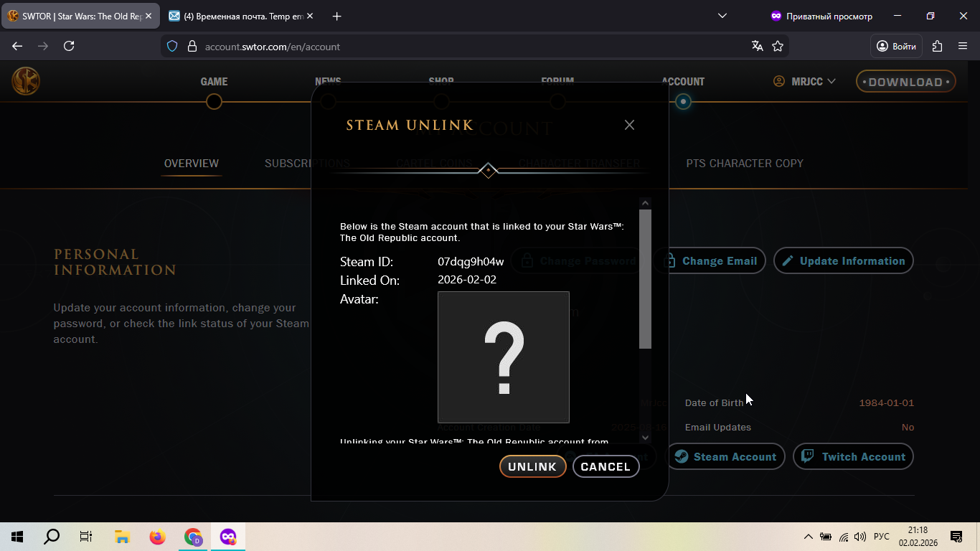Click the Date of Birth value 1984-01-01
The height and width of the screenshot is (551, 980).
pos(886,403)
